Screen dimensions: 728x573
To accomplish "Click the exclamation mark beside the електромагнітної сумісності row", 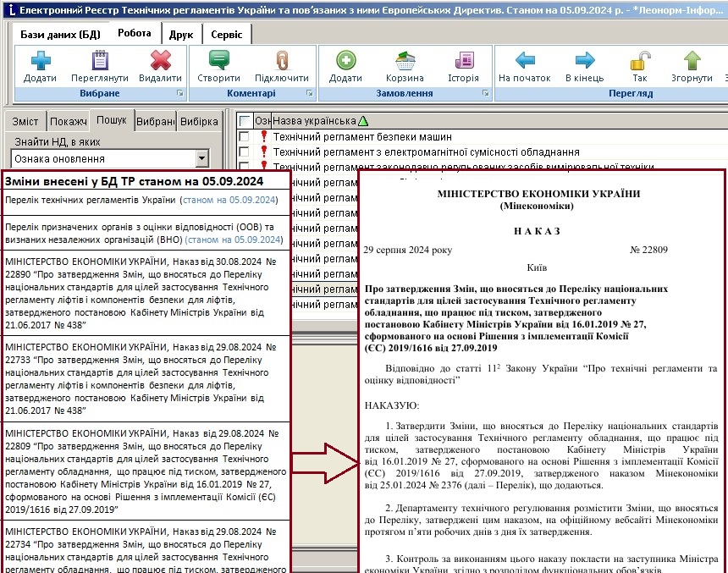I will 264,152.
